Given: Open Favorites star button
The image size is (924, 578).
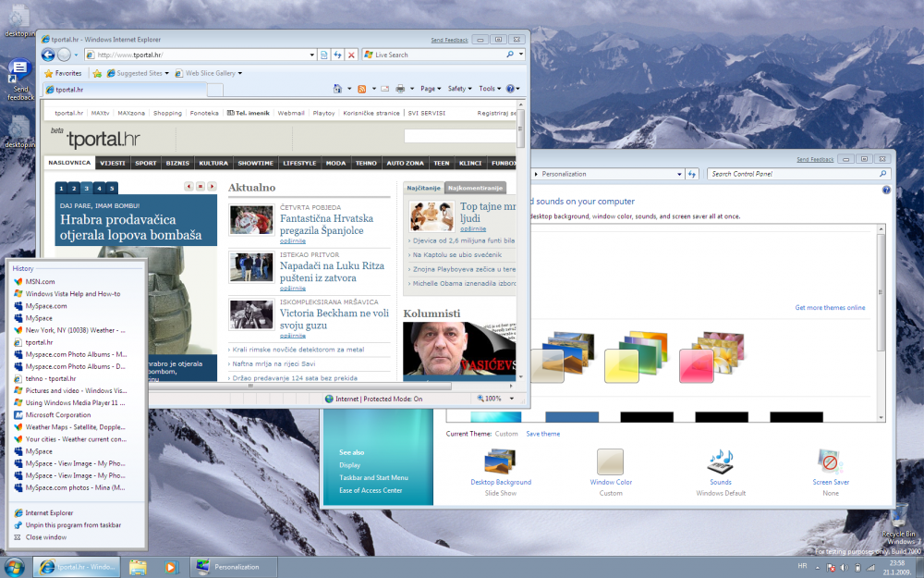Looking at the screenshot, I should pyautogui.click(x=63, y=73).
